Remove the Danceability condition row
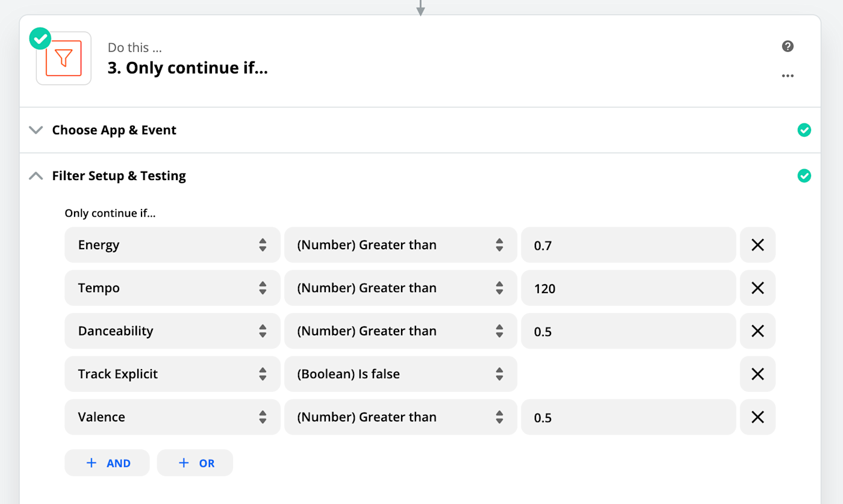The height and width of the screenshot is (504, 843). pos(757,331)
